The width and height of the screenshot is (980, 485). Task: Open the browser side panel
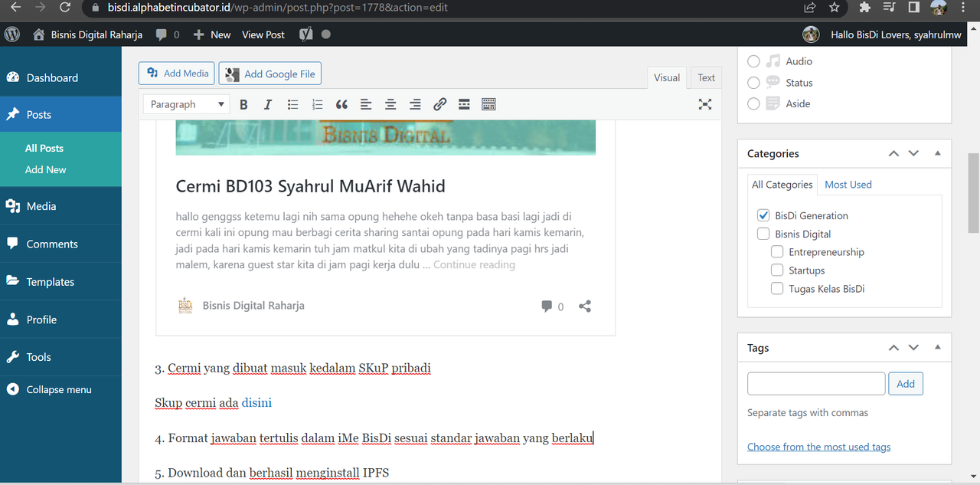pos(913,8)
